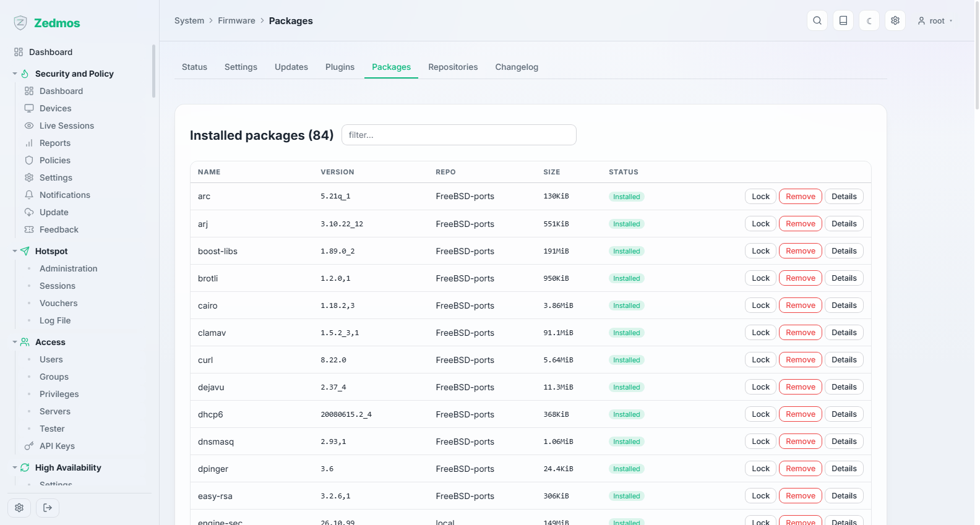Viewport: 980px width, 525px height.
Task: Click the API Keys key icon
Action: [29, 446]
